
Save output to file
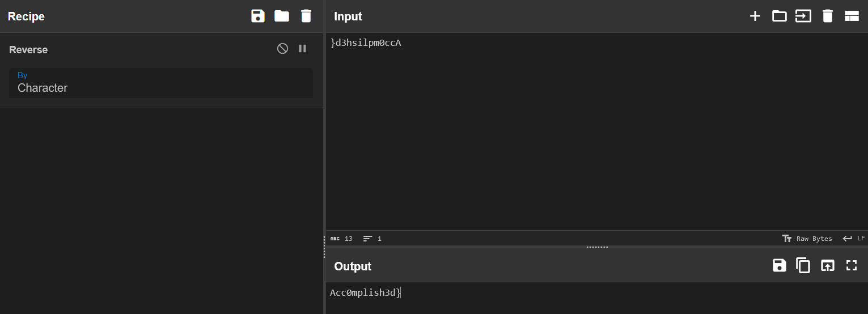point(780,265)
